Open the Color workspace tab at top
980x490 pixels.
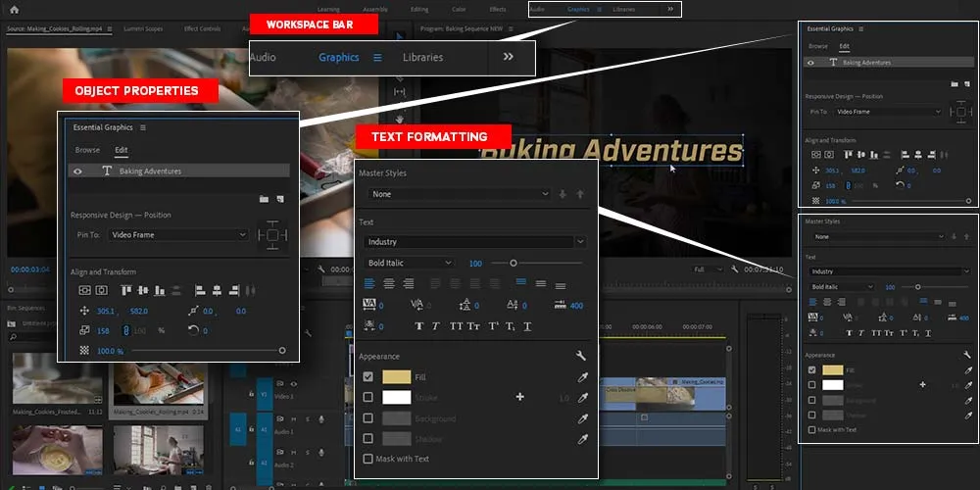click(x=459, y=10)
